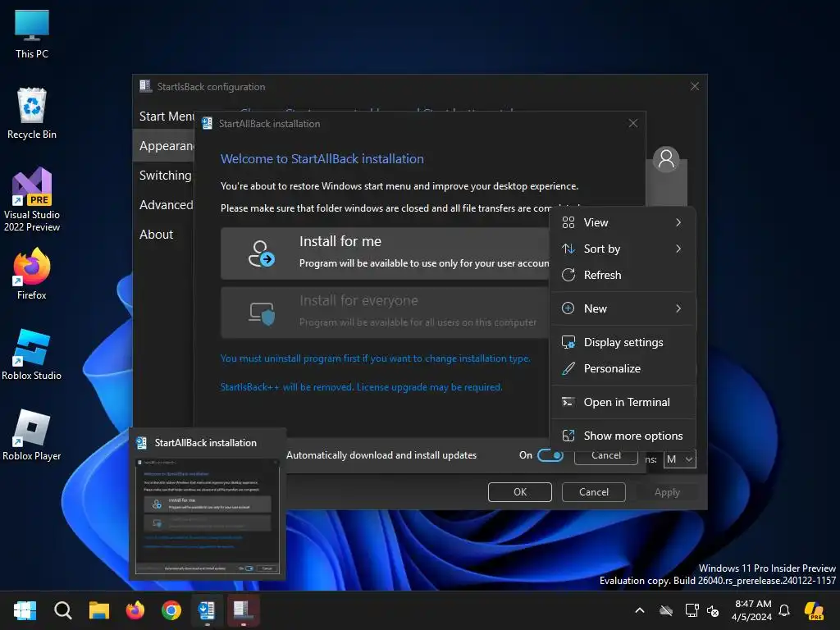Select StartIsBack configuration taskbar icon

[243, 610]
